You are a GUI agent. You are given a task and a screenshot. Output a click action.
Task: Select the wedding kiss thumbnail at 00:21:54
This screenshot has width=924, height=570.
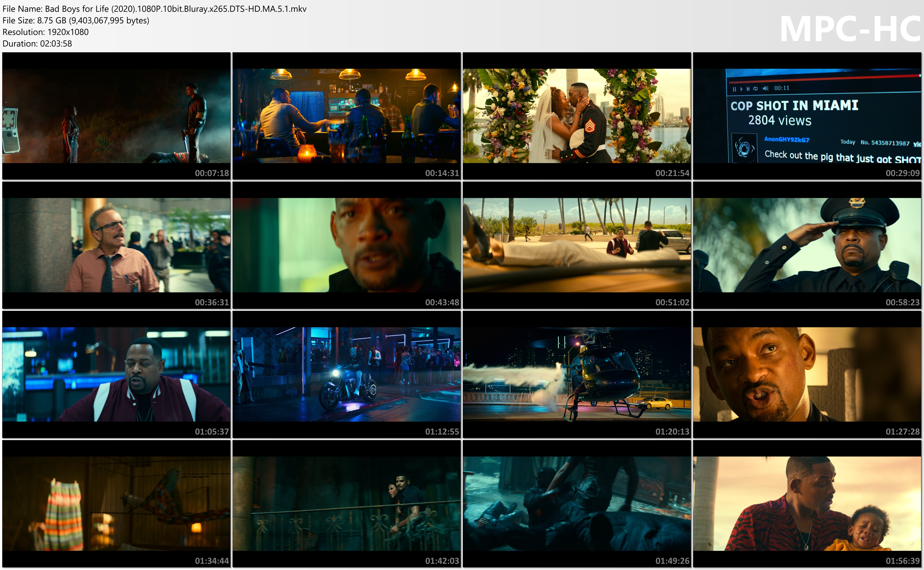click(x=577, y=116)
